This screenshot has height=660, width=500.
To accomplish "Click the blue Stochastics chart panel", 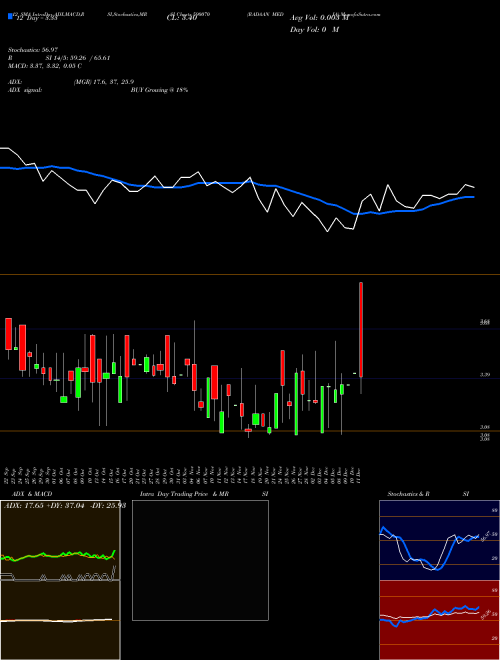I will point(439,540).
